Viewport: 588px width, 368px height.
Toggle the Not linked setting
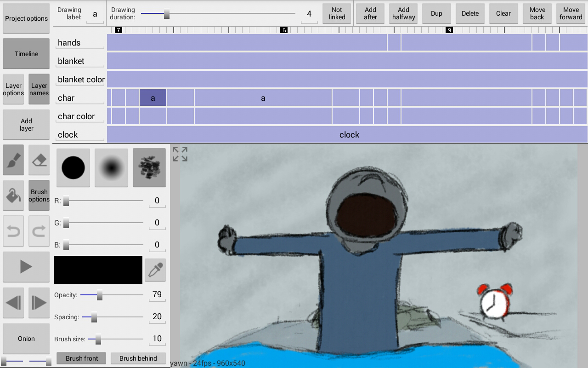click(x=337, y=13)
